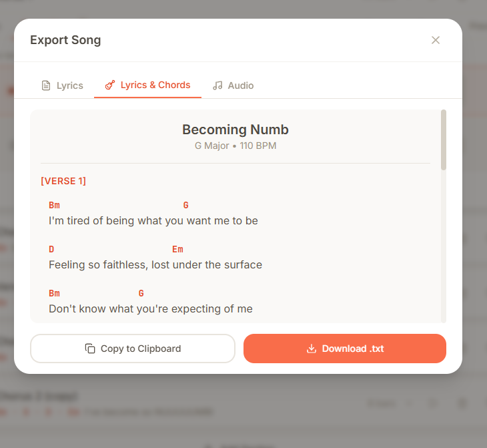The width and height of the screenshot is (487, 448).
Task: Click the copy icon in the clipboard button
Action: coord(90,349)
